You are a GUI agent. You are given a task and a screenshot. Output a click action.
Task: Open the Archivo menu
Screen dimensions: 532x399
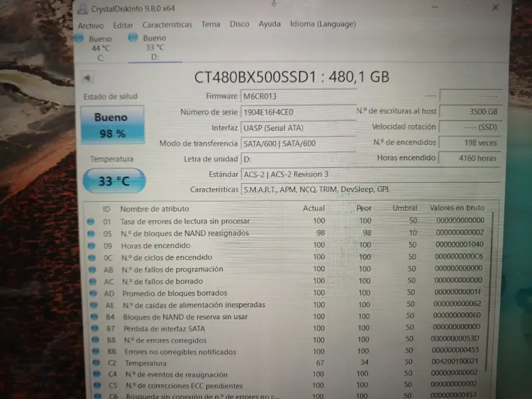(90, 26)
